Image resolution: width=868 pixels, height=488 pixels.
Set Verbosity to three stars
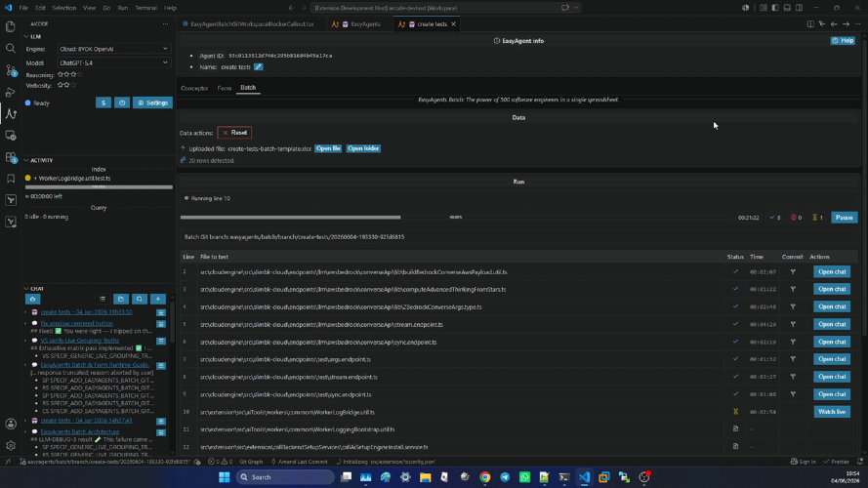pos(73,85)
